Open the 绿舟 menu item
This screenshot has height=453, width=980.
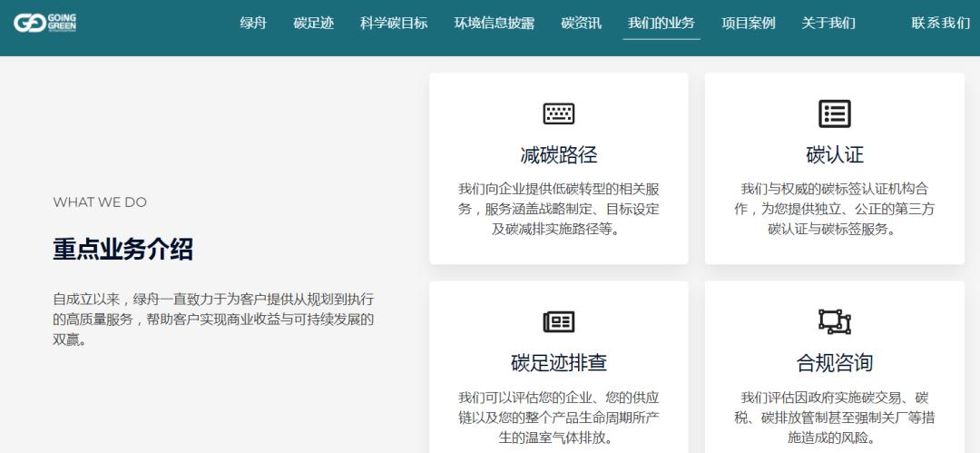[253, 24]
